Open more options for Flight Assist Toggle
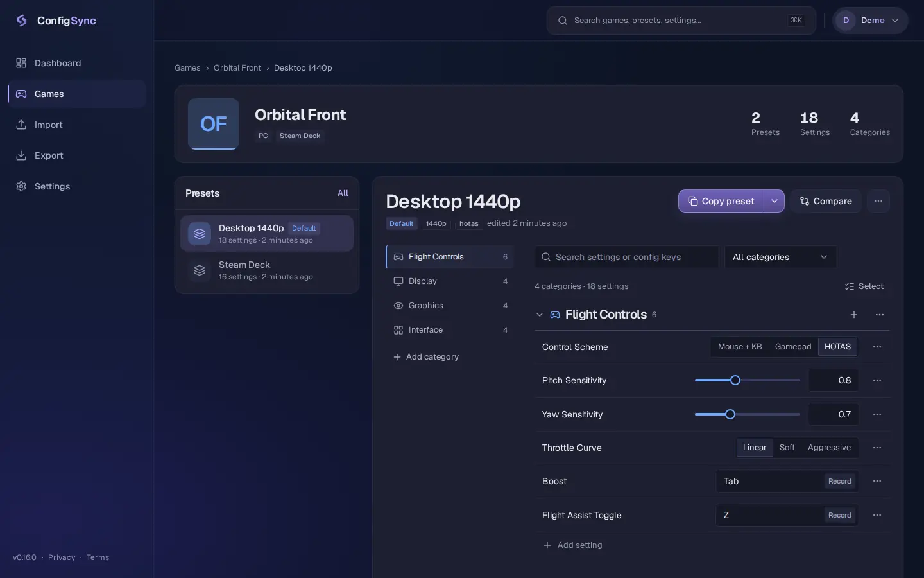The width and height of the screenshot is (924, 578). pos(877,515)
